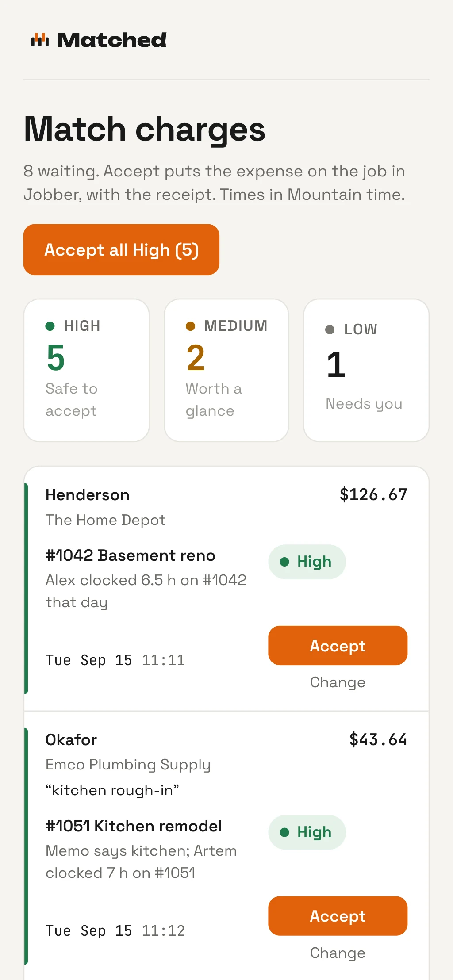This screenshot has width=453, height=980.
Task: Click the Matched brand name
Action: (112, 40)
